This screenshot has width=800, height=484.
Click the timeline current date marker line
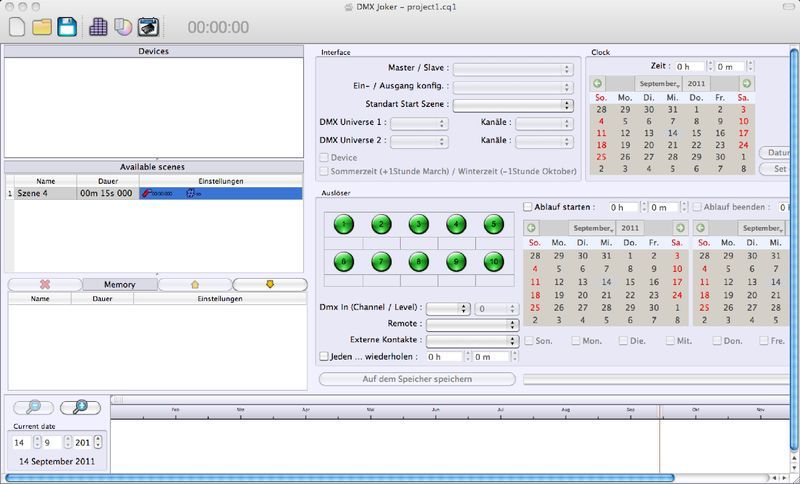coord(660,439)
